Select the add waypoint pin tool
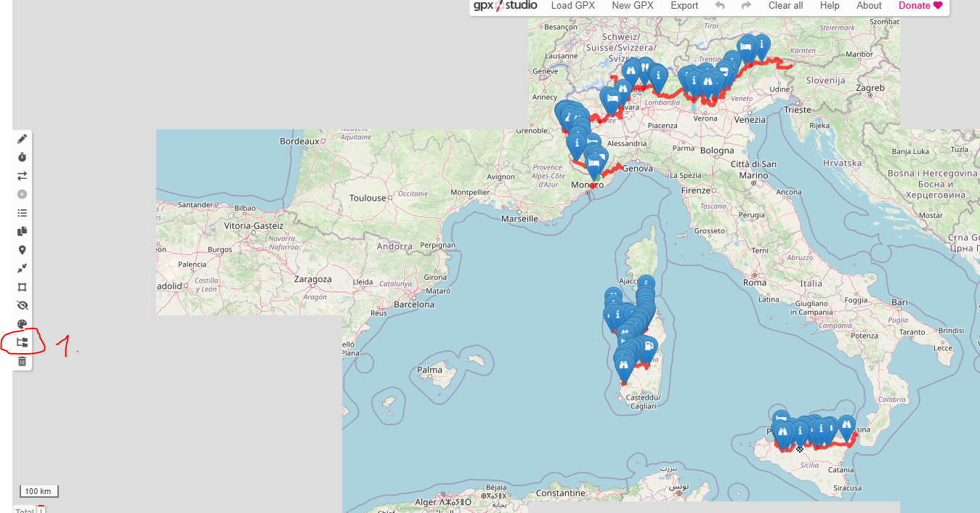980x513 pixels. (22, 250)
